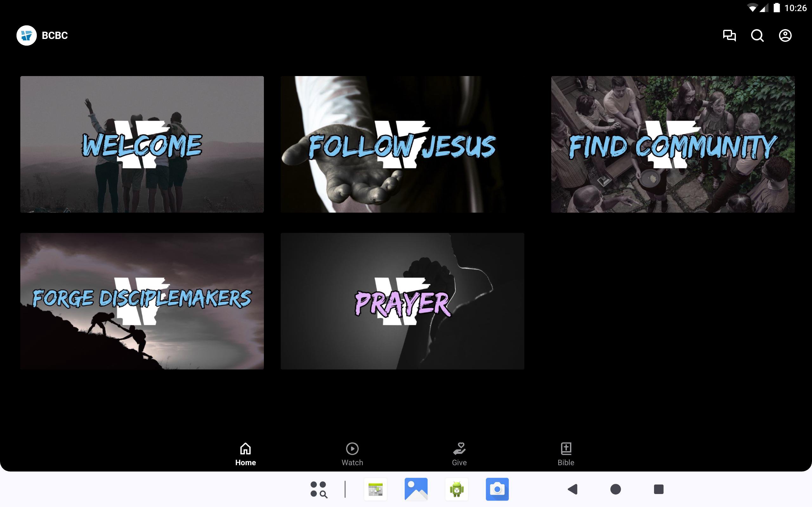Launch the Camera app from taskbar
The height and width of the screenshot is (507, 812).
tap(497, 489)
